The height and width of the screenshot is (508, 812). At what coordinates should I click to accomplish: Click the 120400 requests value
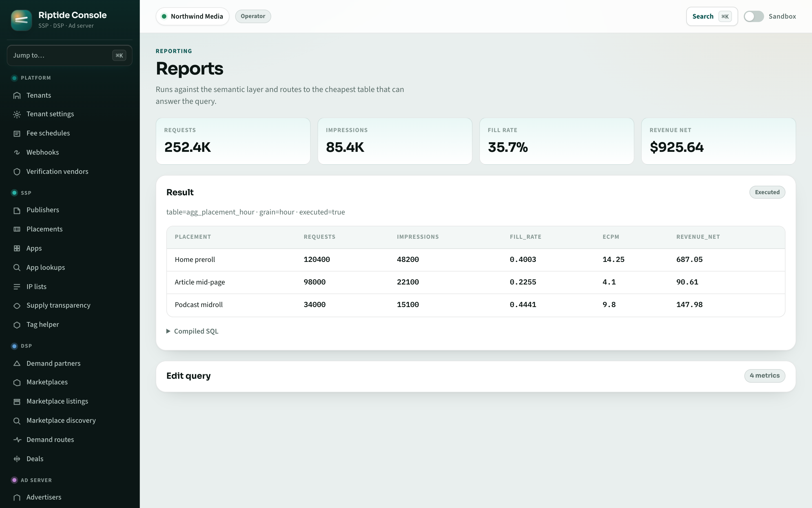click(317, 260)
